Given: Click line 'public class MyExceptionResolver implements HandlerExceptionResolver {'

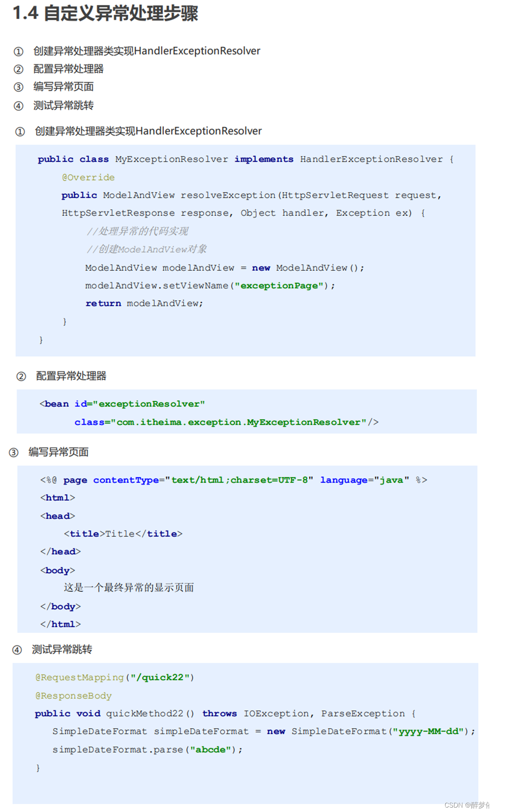Looking at the screenshot, I should [246, 159].
